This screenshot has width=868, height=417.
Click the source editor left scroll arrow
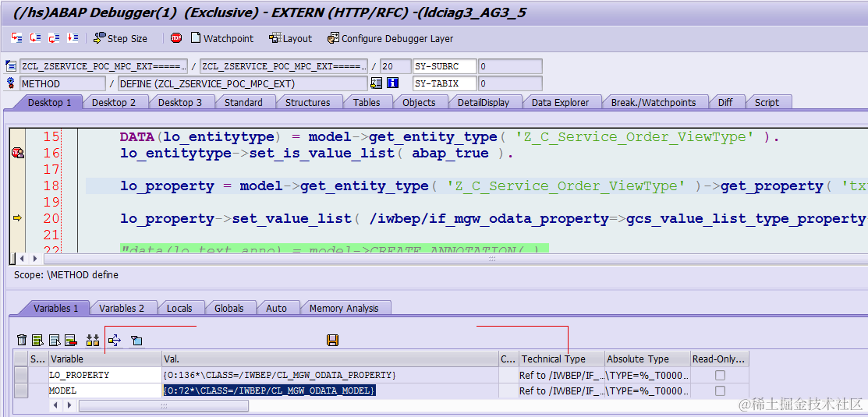(23, 258)
